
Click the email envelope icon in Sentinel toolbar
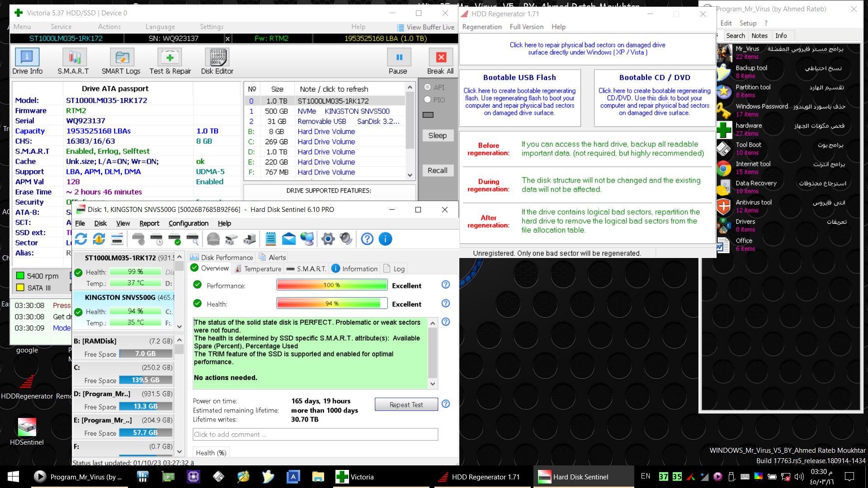289,239
